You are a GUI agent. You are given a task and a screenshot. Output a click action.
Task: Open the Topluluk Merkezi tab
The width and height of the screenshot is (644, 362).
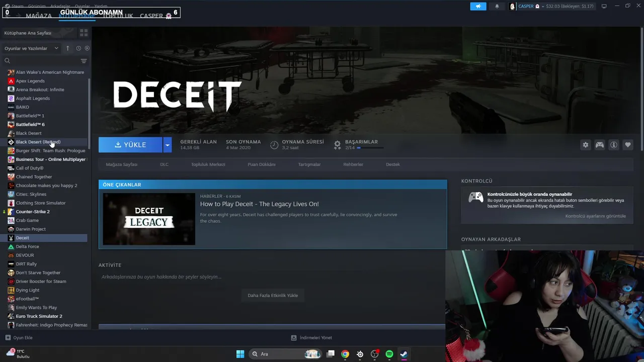[x=208, y=164]
